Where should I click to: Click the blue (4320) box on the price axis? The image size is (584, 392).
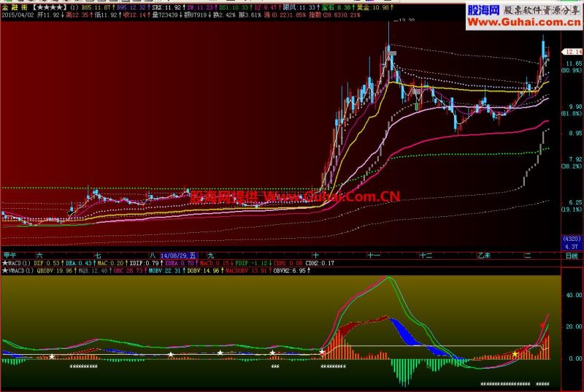click(x=572, y=239)
